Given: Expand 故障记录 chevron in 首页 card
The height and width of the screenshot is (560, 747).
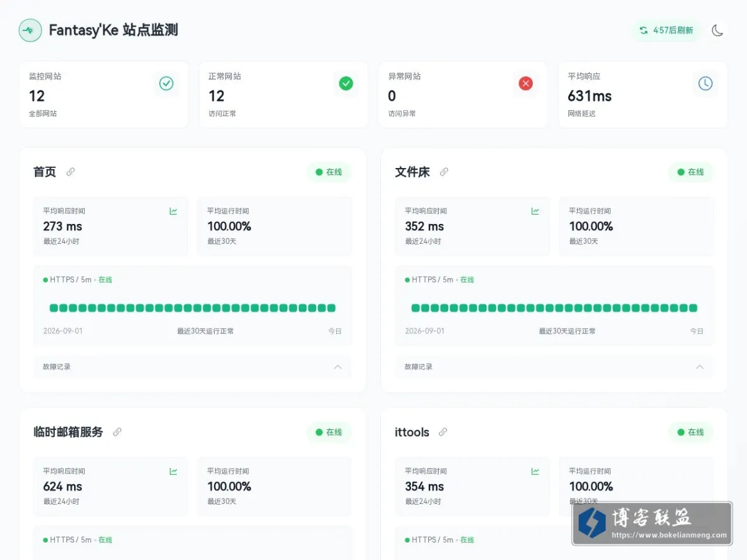Looking at the screenshot, I should point(338,367).
